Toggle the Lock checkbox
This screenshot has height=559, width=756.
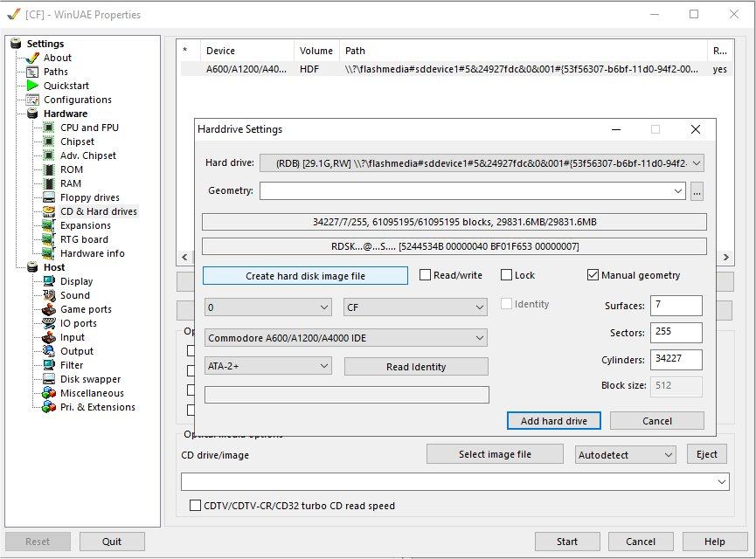tap(507, 275)
